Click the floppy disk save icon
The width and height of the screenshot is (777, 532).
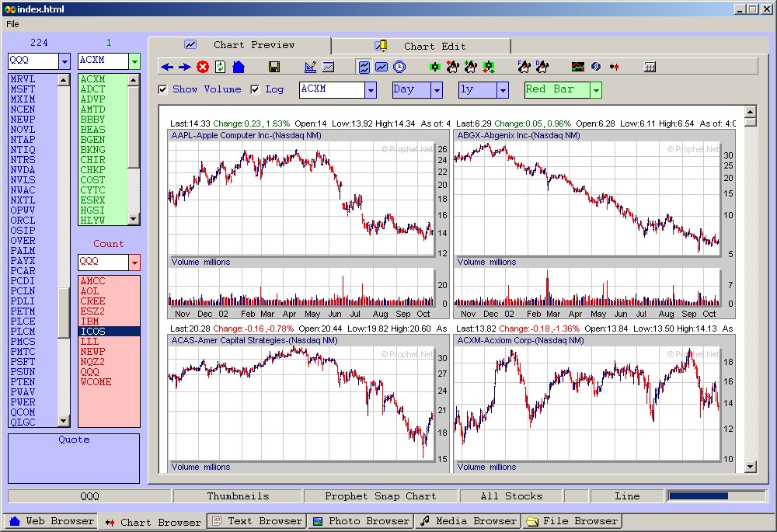coord(274,67)
